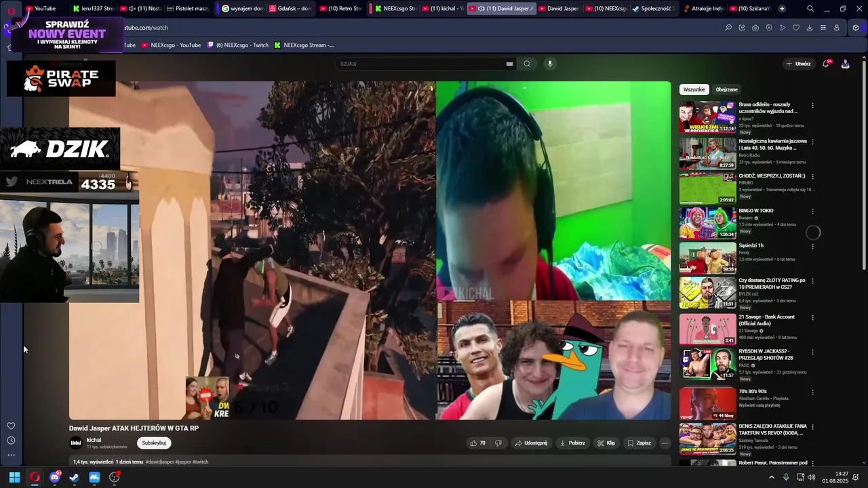Open the 70's 80's 90's playlist thumbnail

pyautogui.click(x=707, y=404)
